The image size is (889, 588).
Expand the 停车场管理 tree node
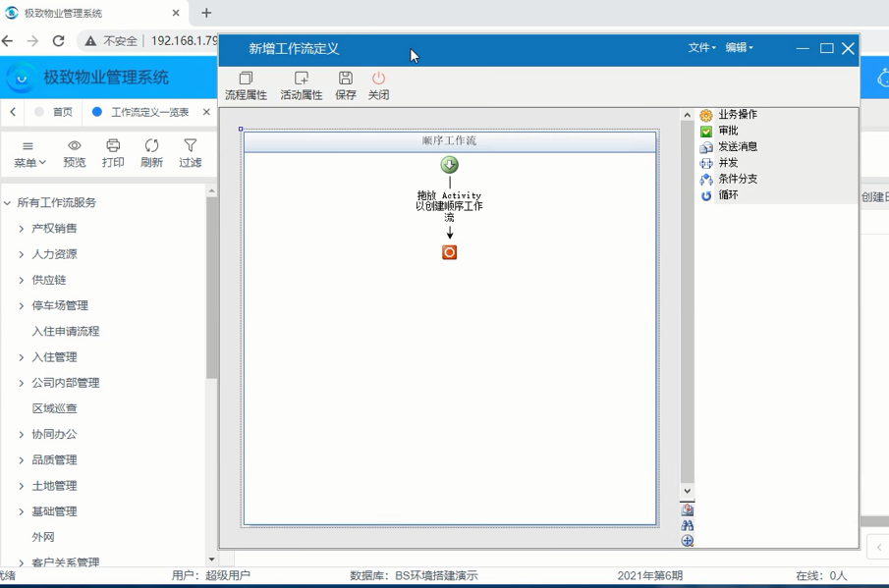[x=21, y=306]
